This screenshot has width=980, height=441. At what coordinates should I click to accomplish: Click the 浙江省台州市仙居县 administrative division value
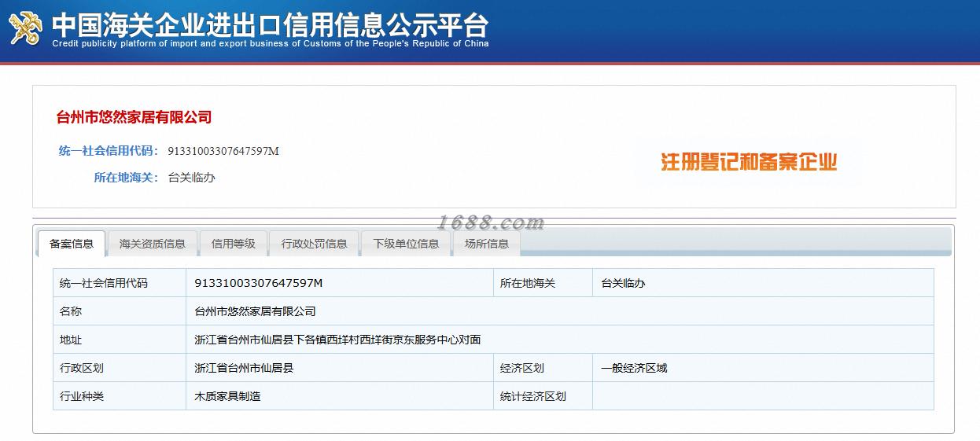244,368
